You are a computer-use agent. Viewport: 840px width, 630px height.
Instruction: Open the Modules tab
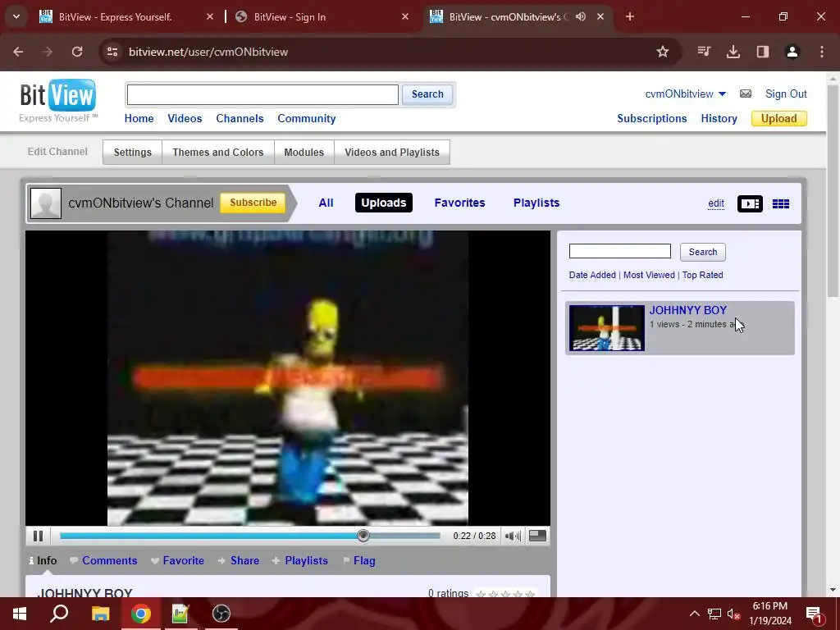[304, 152]
